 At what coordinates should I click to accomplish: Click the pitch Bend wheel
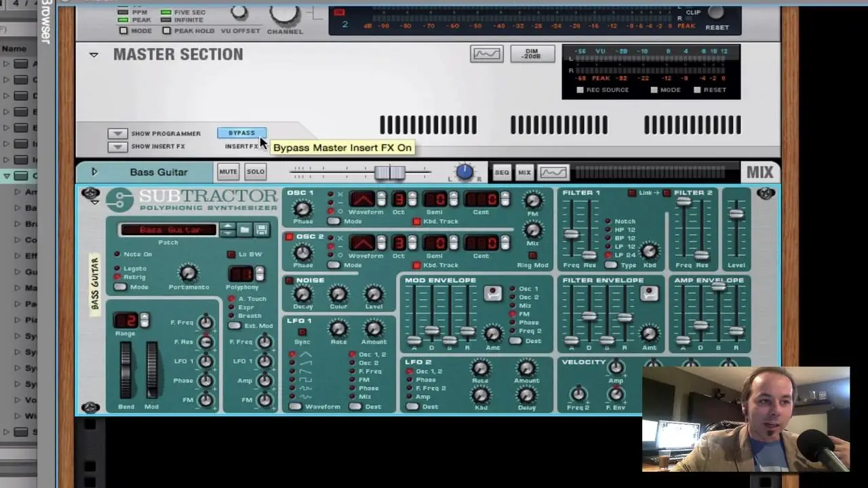(125, 370)
